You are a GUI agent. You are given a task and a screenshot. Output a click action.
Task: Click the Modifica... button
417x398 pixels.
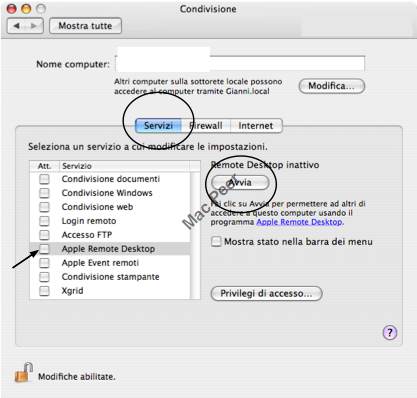coord(331,86)
